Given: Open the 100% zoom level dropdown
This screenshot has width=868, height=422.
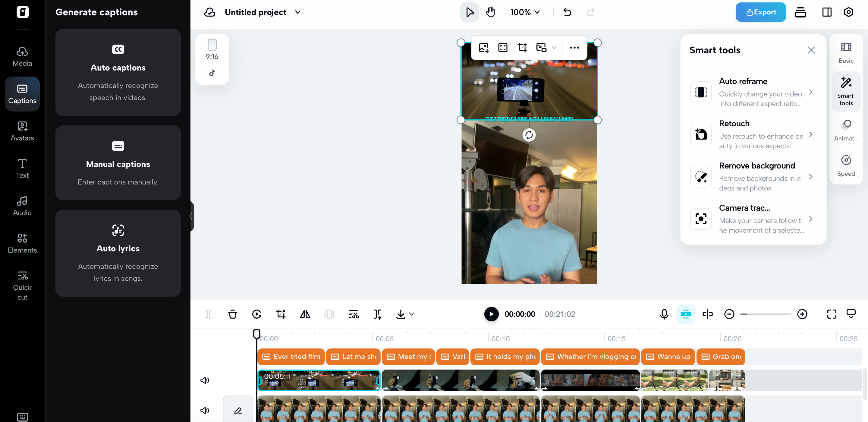Looking at the screenshot, I should click(524, 12).
